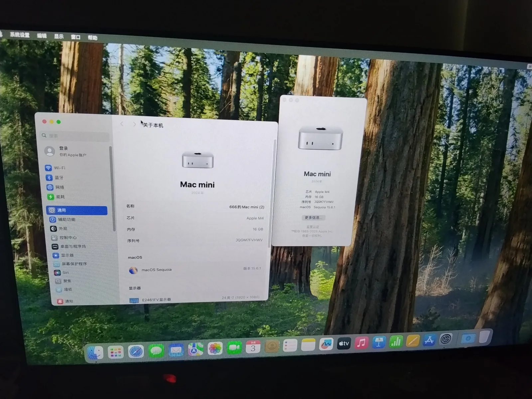Open 帮助 menu in menu bar
The height and width of the screenshot is (399, 532).
(x=92, y=38)
